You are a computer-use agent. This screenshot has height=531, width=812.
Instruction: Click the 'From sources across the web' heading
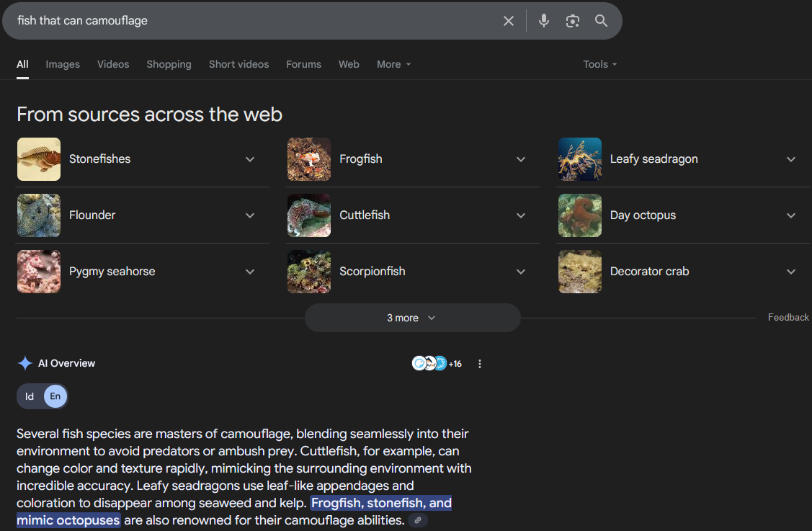(150, 115)
